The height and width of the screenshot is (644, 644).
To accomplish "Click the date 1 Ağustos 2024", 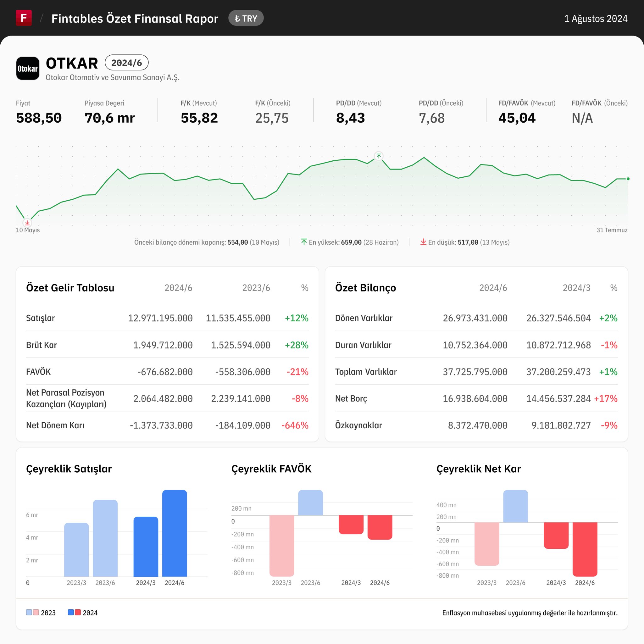I will pos(596,18).
